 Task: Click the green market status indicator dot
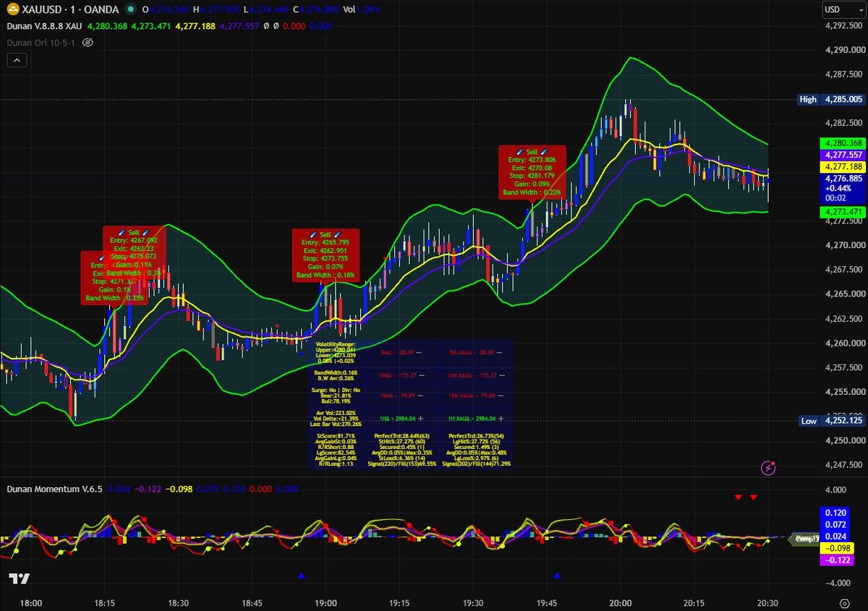point(129,9)
